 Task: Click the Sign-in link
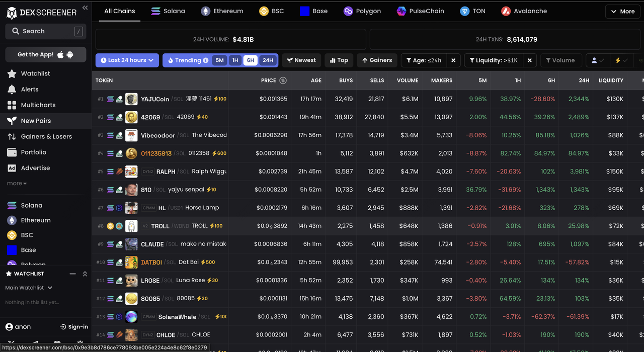(x=74, y=327)
